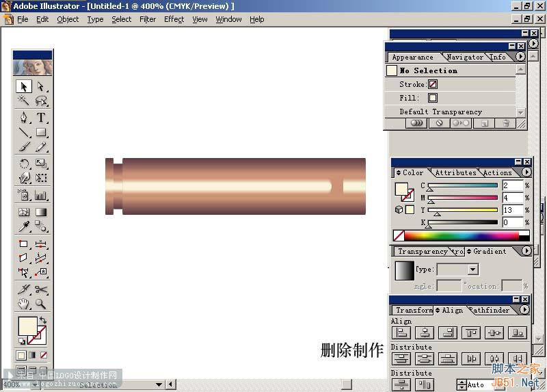Click Clear Appearance button
547x392 pixels.
click(x=439, y=123)
